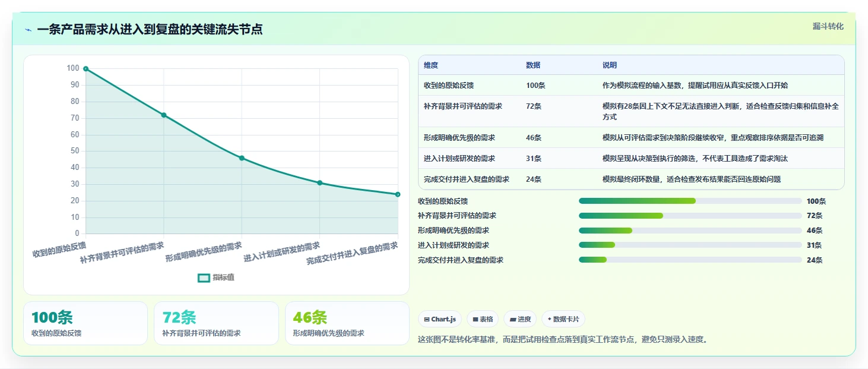Toggle the 指标值 legend label
This screenshot has height=369, width=868.
pyautogui.click(x=224, y=277)
